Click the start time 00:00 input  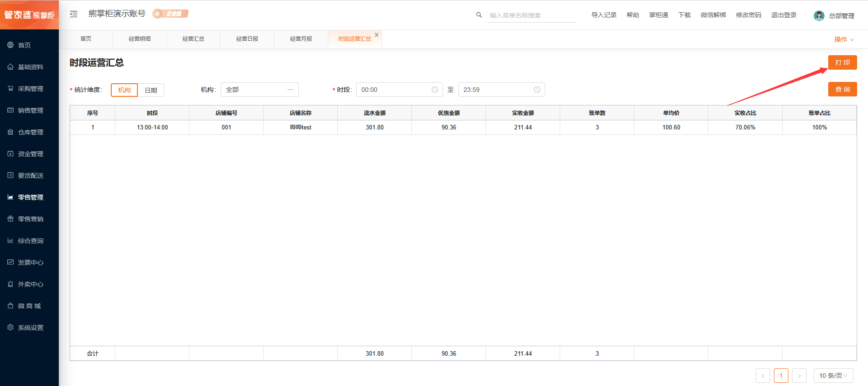[399, 90]
